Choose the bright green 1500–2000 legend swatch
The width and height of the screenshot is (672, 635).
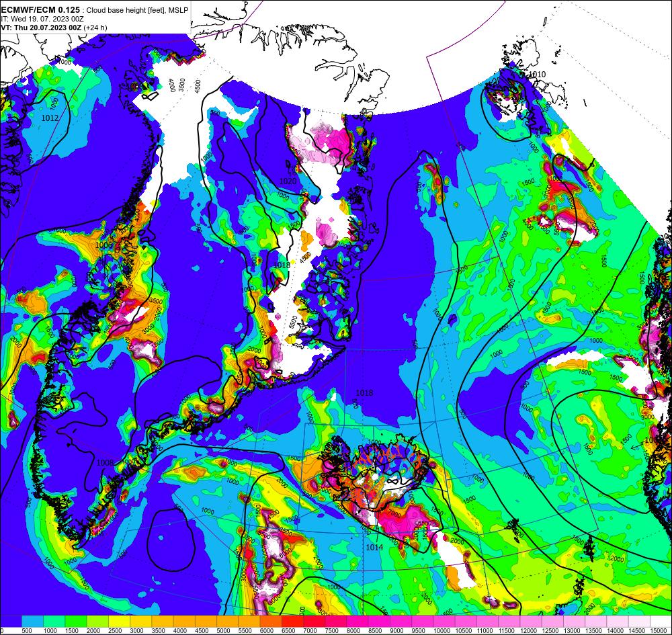76,621
